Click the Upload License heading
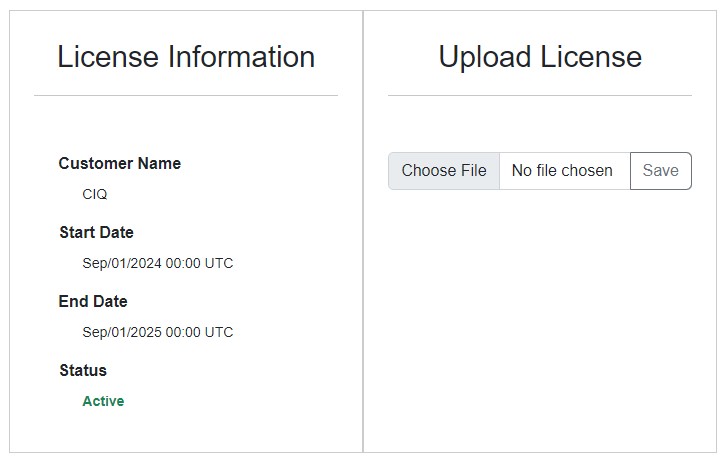 coord(540,57)
